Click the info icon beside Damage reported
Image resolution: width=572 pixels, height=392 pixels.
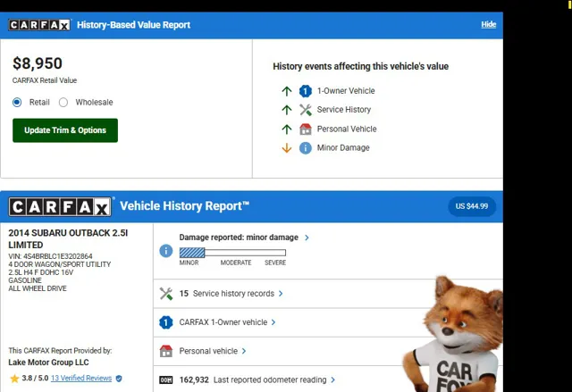[x=166, y=251]
